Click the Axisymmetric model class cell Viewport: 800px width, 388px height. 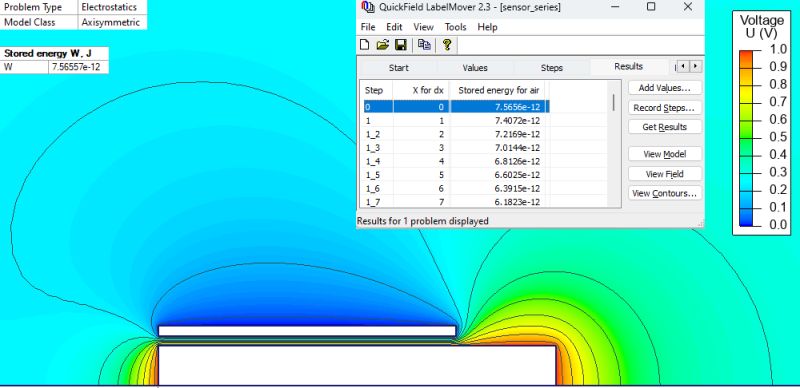112,22
